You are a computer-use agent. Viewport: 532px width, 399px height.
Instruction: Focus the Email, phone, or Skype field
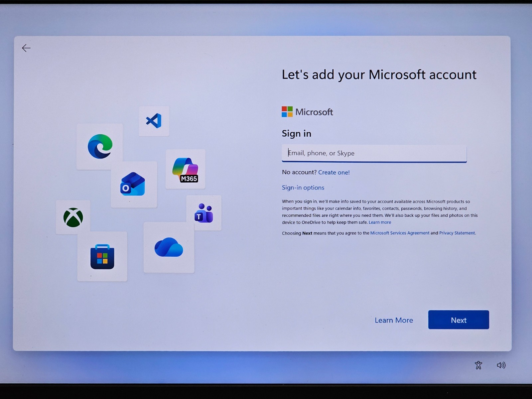[x=374, y=153]
